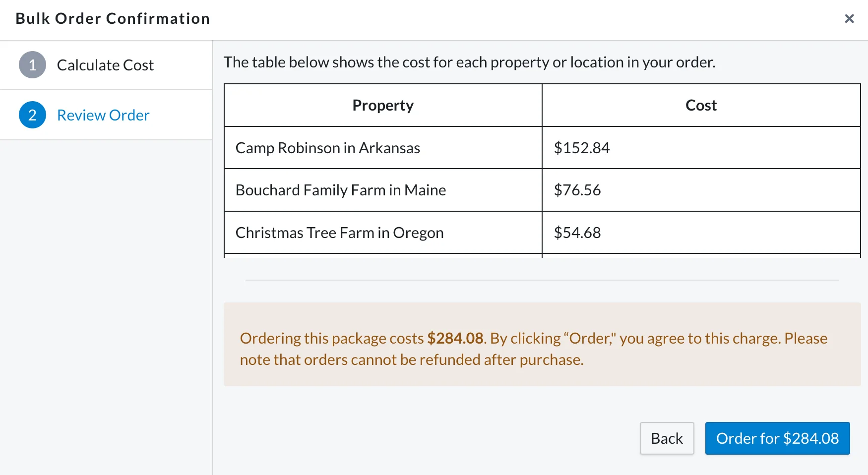
Task: Click the step 1 number circle
Action: [32, 65]
